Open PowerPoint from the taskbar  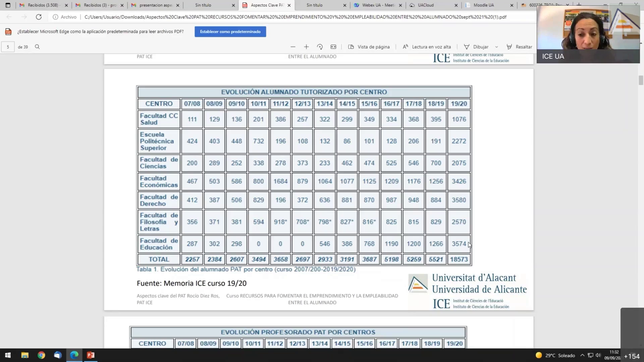click(91, 355)
